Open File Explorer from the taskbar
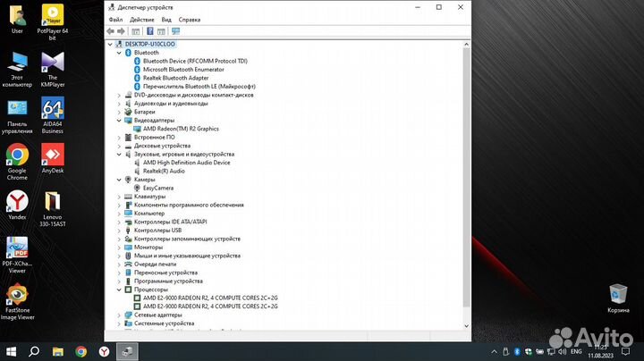This screenshot has height=361, width=644. pyautogui.click(x=58, y=351)
